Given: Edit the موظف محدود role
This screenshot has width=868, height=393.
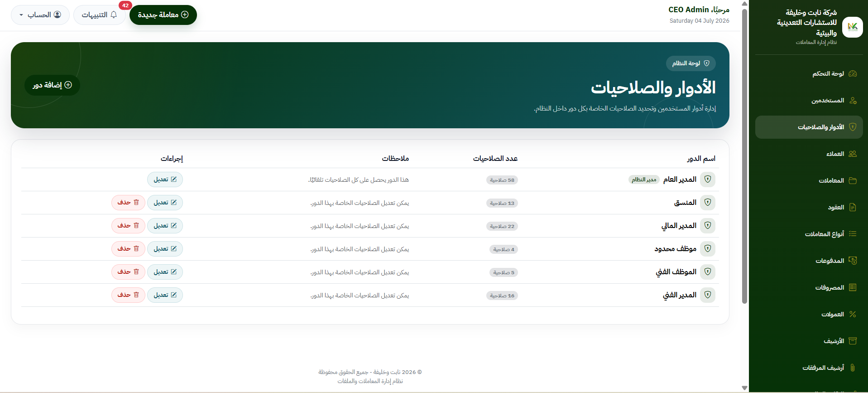Looking at the screenshot, I should [x=165, y=249].
